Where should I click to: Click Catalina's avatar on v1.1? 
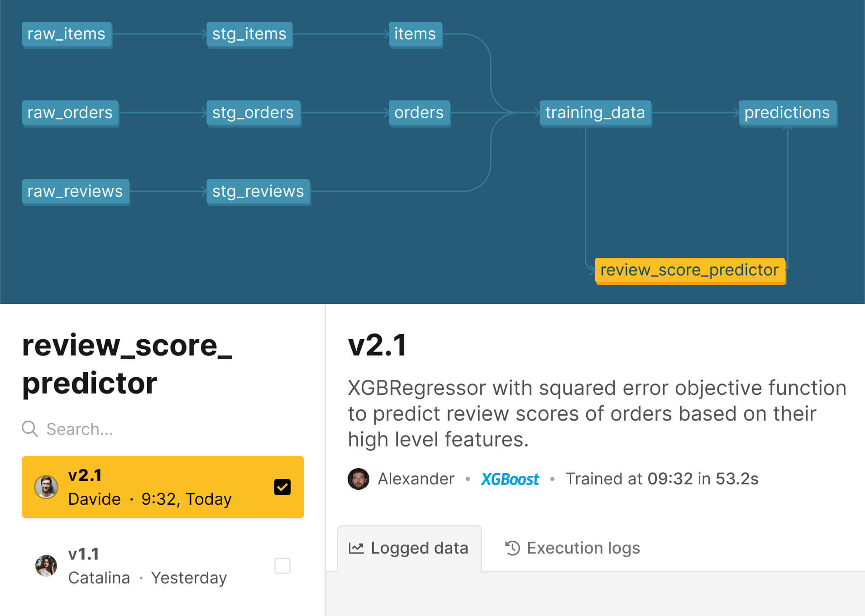(46, 566)
